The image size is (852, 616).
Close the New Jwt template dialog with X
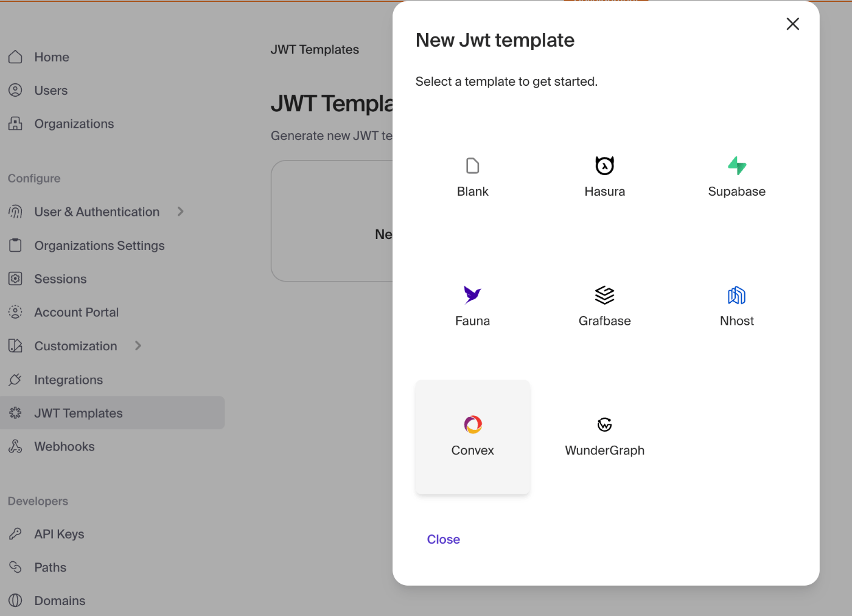point(792,24)
